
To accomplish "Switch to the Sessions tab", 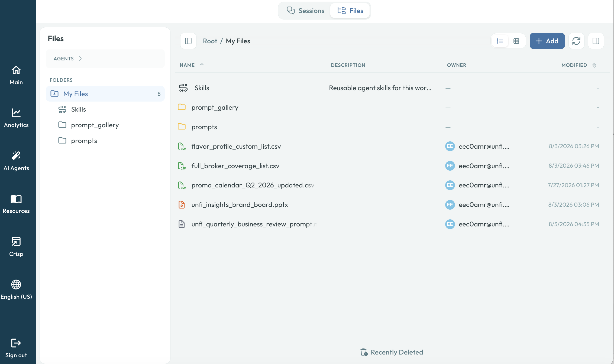I will [x=305, y=11].
